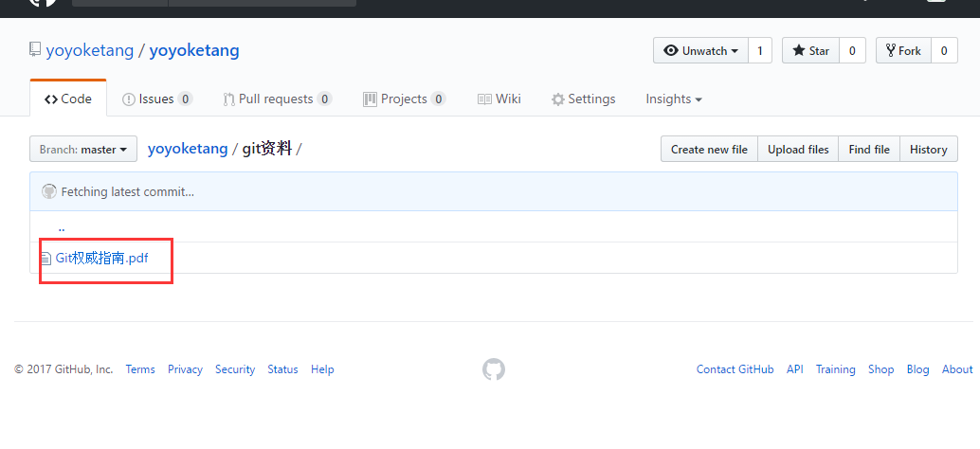This screenshot has height=449, width=980.
Task: Click the 'git资料' breadcrumb folder name
Action: (x=267, y=149)
